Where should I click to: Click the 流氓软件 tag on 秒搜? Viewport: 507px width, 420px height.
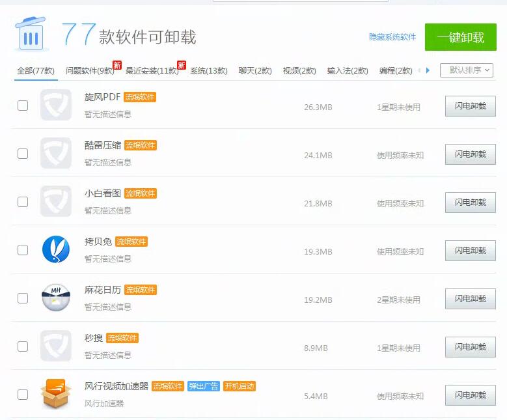(122, 338)
